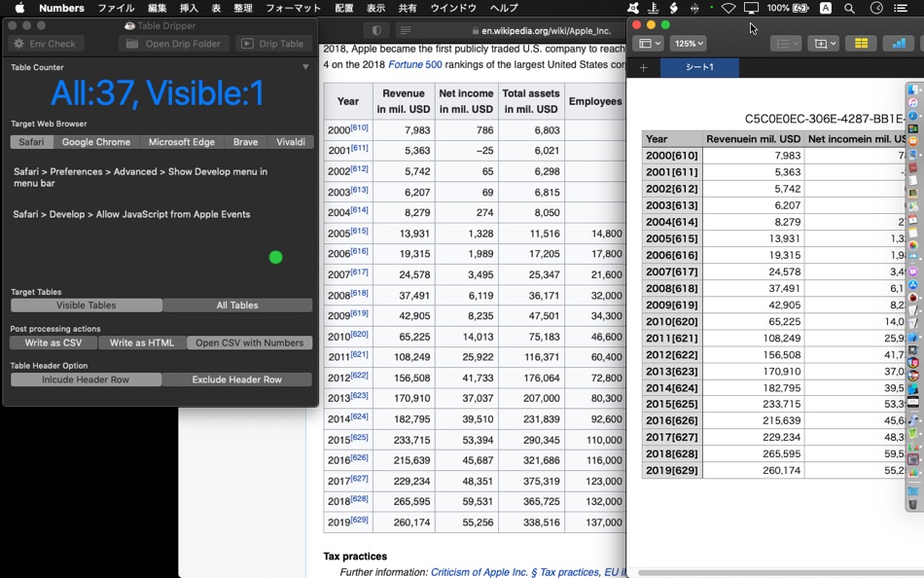924x578 pixels.
Task: Open the 編集 menu
Action: (157, 8)
